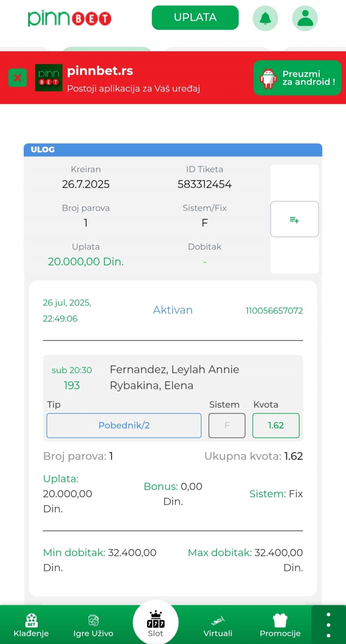
Task: Open Klađenje in bottom bar
Action: point(31,625)
